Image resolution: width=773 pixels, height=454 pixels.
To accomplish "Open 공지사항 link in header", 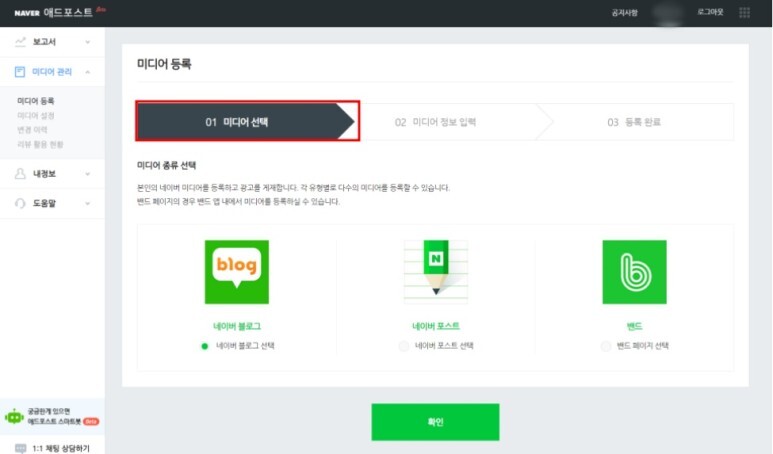I will point(624,13).
